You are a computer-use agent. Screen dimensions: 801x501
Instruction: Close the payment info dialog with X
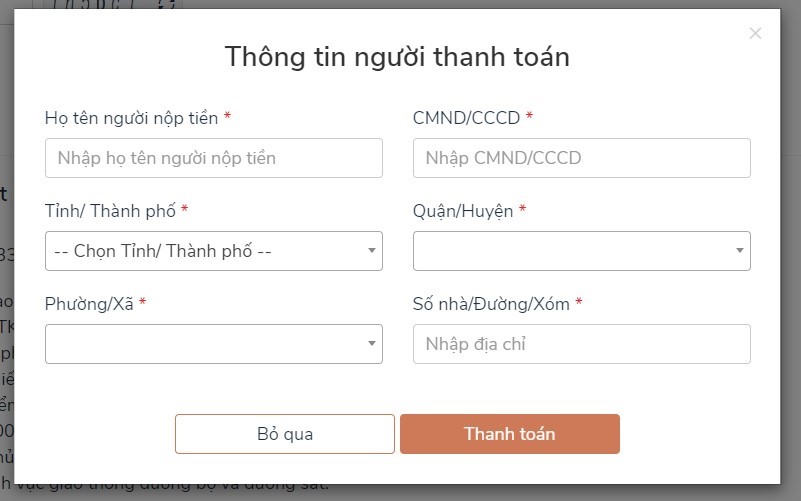point(755,34)
